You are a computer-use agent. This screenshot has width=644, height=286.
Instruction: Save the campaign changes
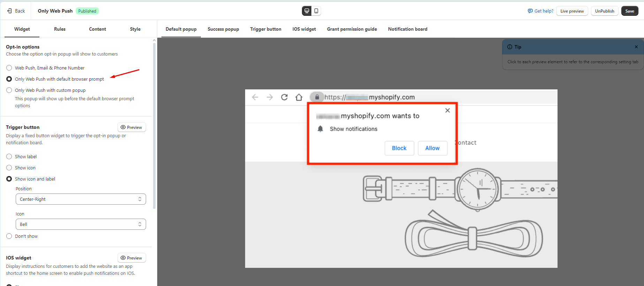coord(630,11)
